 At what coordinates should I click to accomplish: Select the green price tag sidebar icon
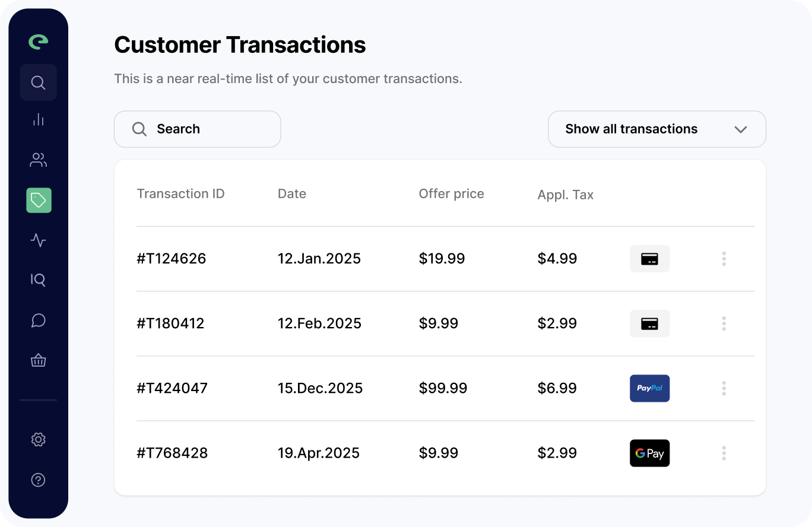39,201
